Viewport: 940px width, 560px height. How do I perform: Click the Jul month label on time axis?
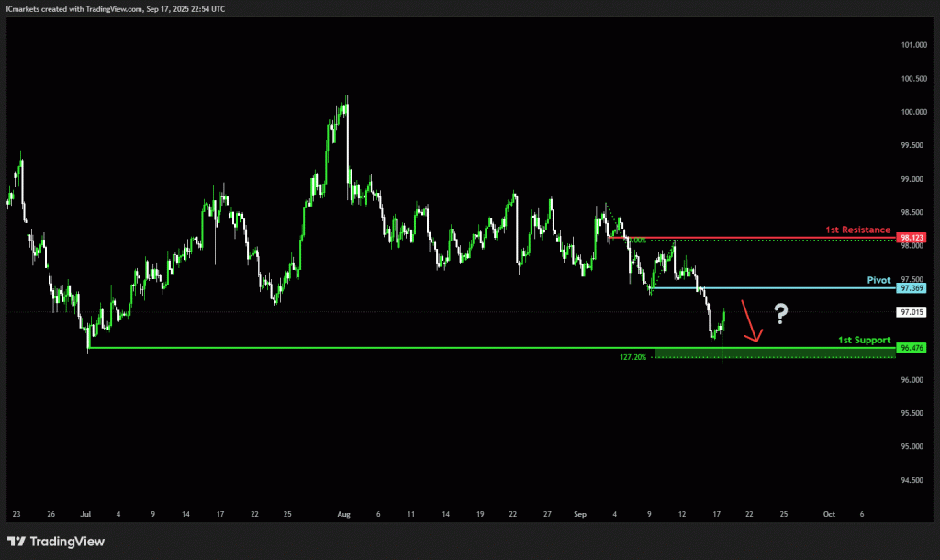pos(85,514)
